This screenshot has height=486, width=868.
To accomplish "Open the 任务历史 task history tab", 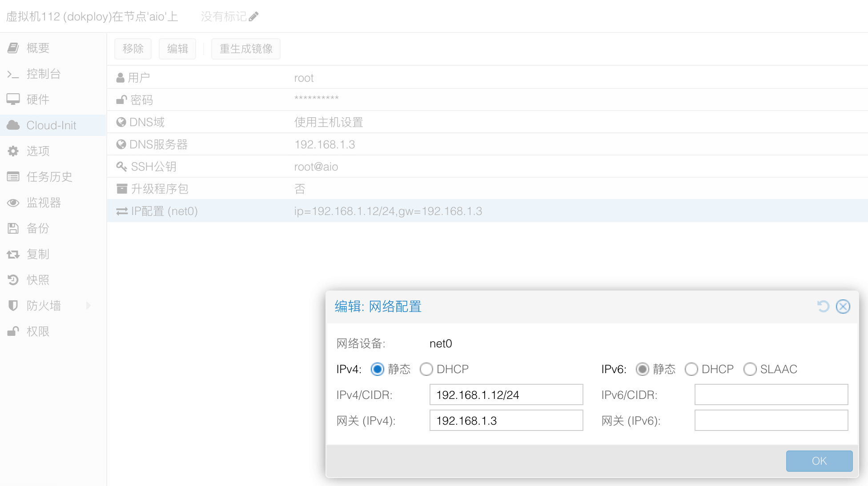I will click(49, 177).
